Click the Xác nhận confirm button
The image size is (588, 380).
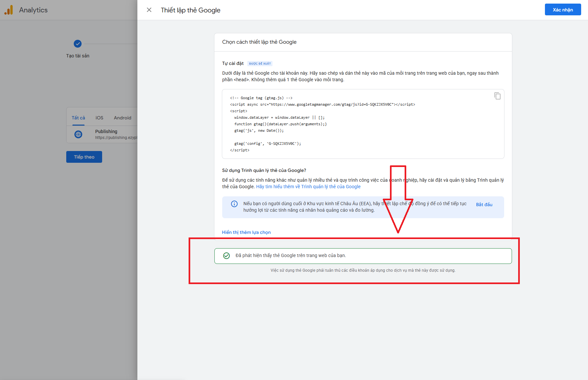[563, 9]
